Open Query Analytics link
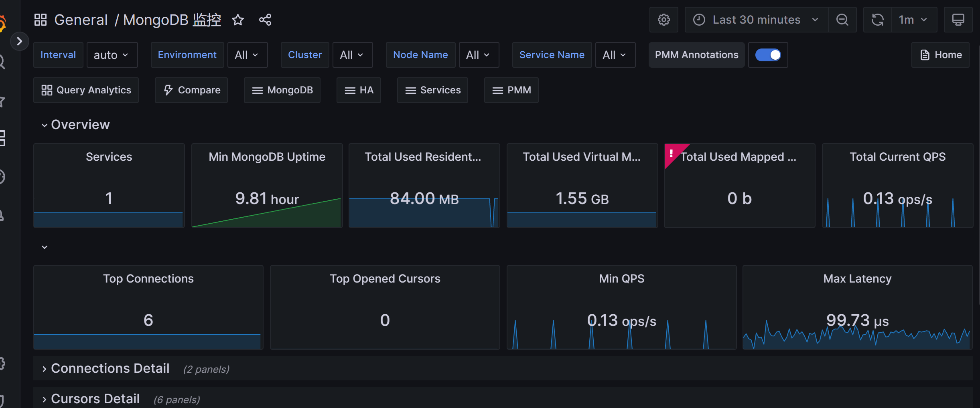The image size is (980, 408). [x=86, y=90]
